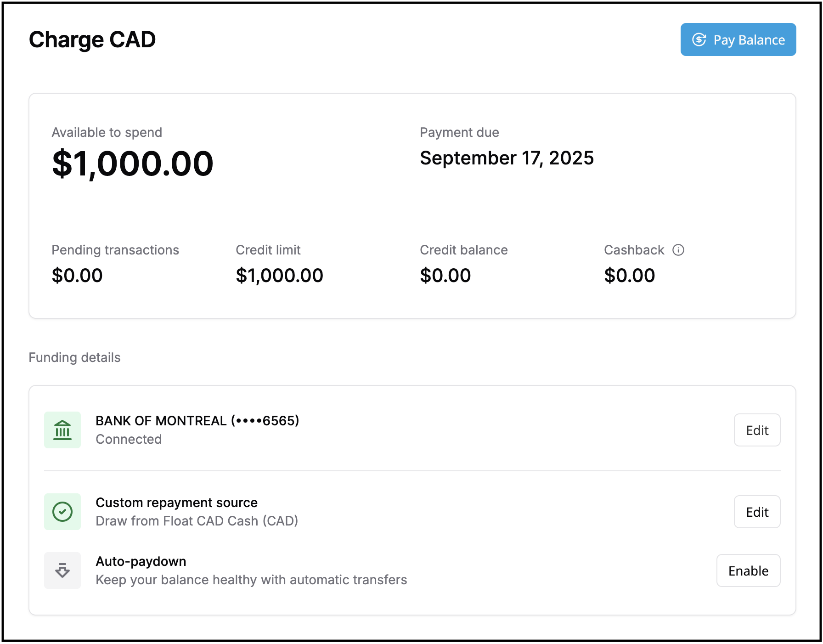The image size is (823, 644).
Task: Click the Pay Balance button
Action: point(738,40)
